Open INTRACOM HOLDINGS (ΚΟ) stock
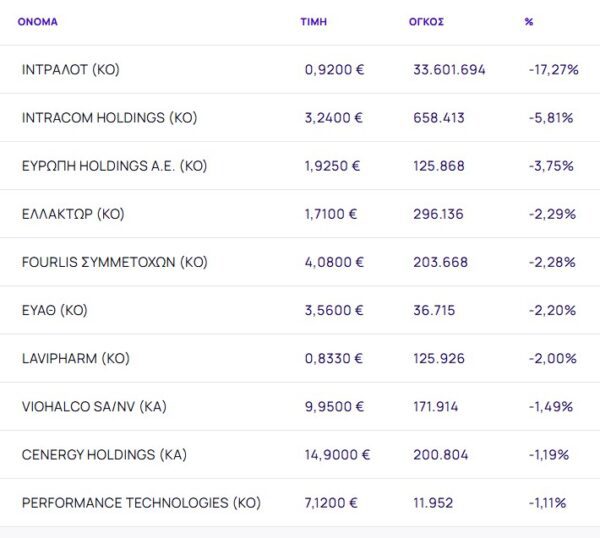The image size is (600, 538). 109,118
